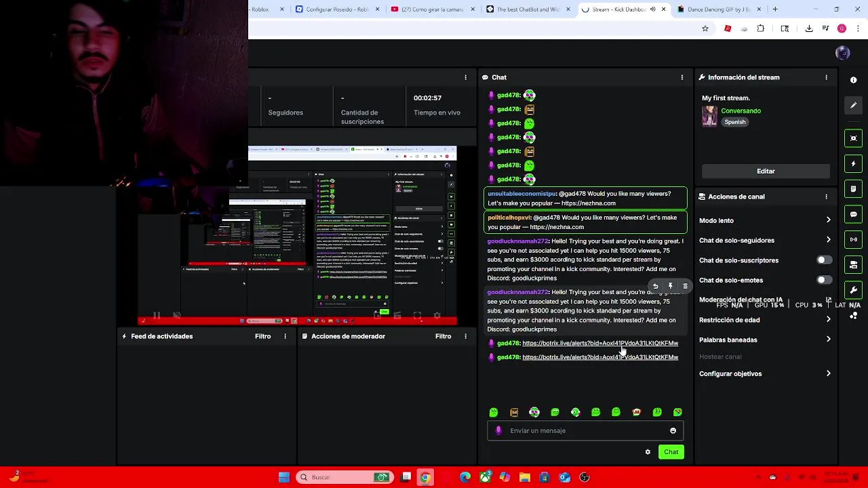This screenshot has height=488, width=868.
Task: Click username politicalhopxvi in chat
Action: point(509,218)
